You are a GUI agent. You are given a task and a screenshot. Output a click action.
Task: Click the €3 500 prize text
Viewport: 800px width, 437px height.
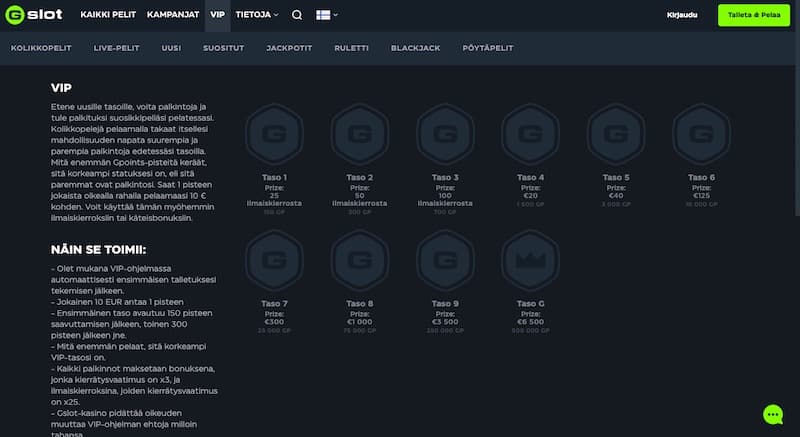(445, 322)
